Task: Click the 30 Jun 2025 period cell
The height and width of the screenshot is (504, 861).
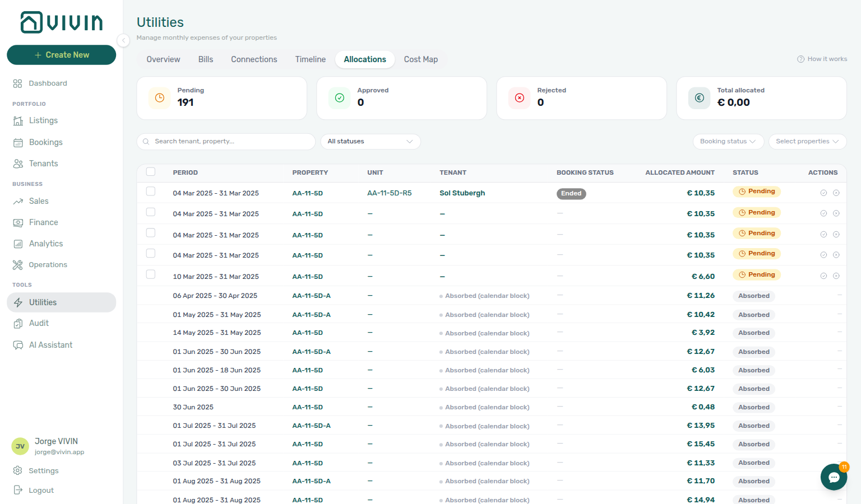Action: (193, 407)
